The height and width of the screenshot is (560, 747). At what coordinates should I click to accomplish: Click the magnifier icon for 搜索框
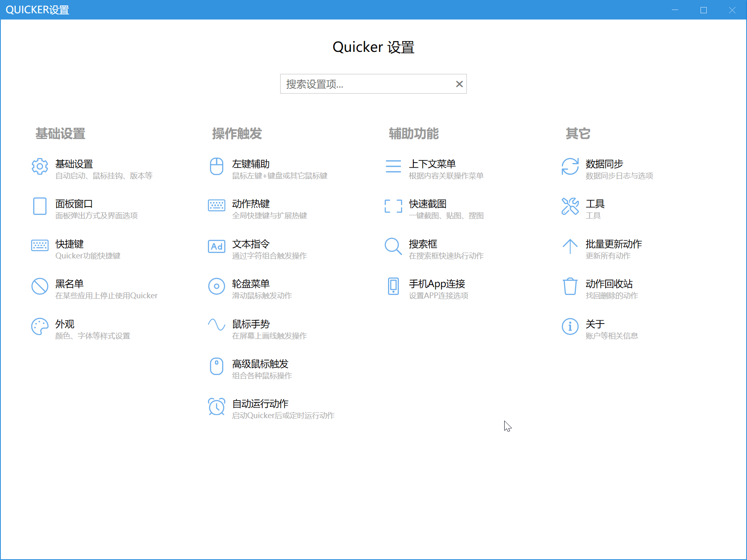pos(393,246)
